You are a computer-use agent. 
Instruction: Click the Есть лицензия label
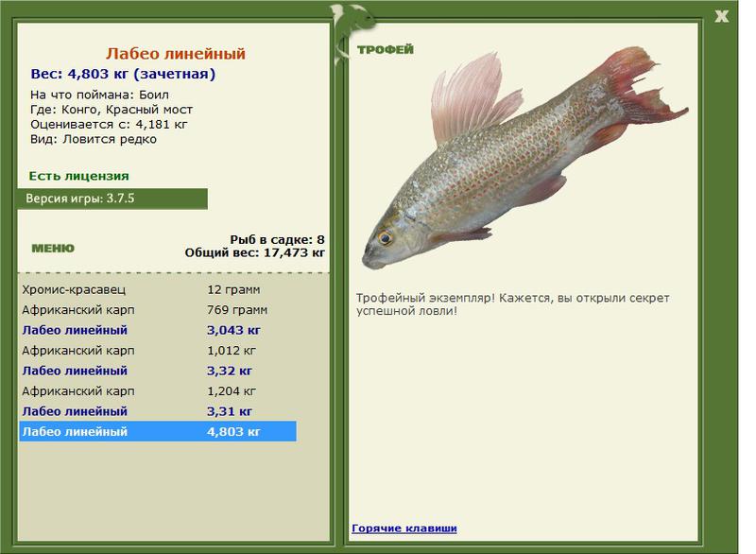(x=79, y=176)
